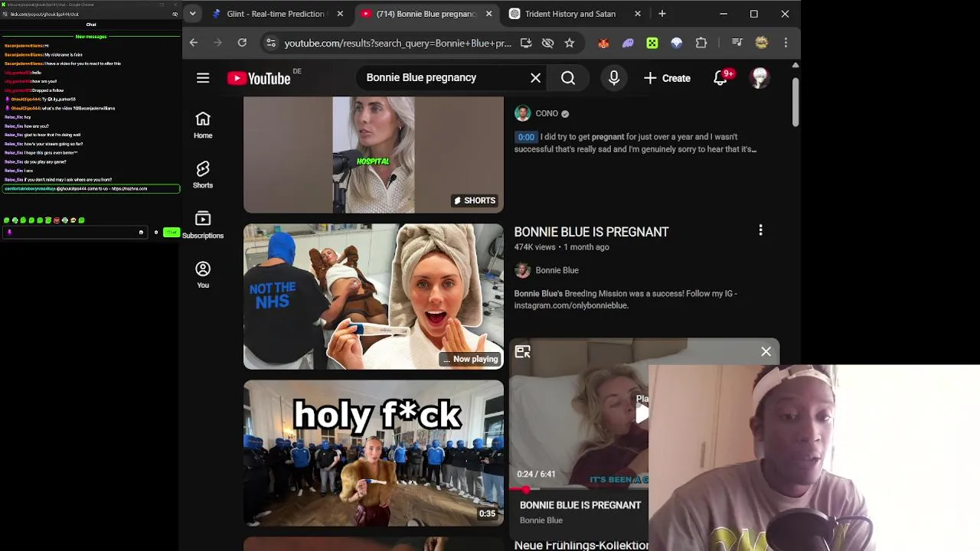Focus the browser address bar URL
The width and height of the screenshot is (980, 551).
pos(397,44)
